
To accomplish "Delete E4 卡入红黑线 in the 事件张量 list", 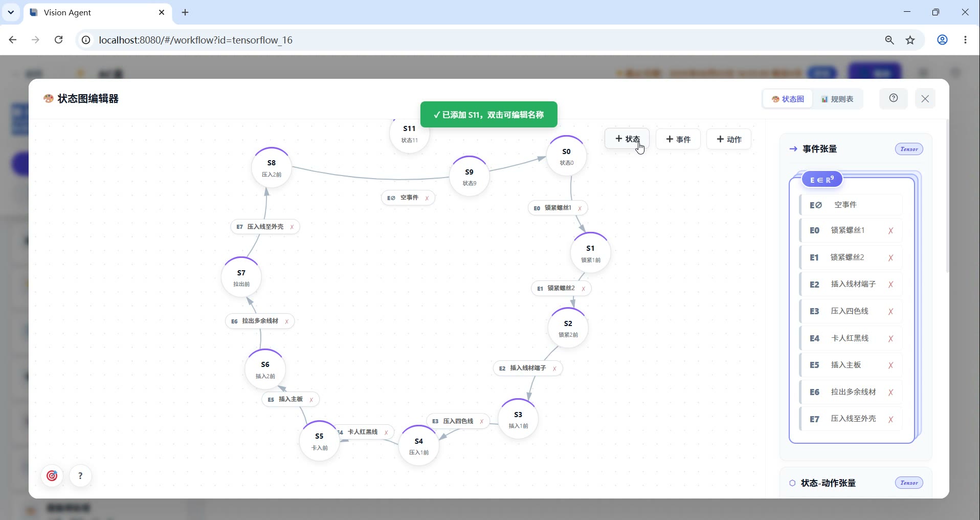I will tap(891, 339).
